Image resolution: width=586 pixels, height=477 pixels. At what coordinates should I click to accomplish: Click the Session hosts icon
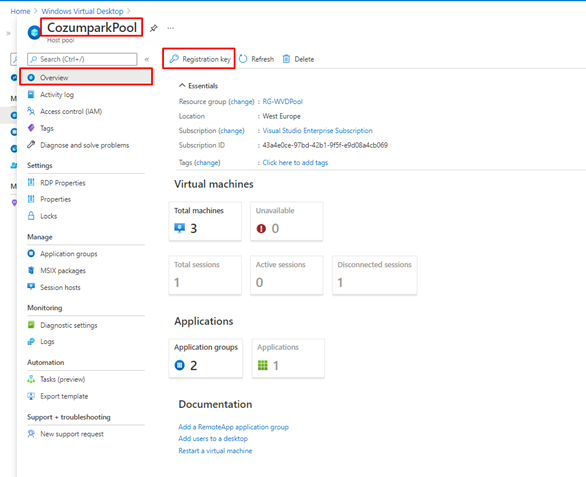pyautogui.click(x=31, y=287)
